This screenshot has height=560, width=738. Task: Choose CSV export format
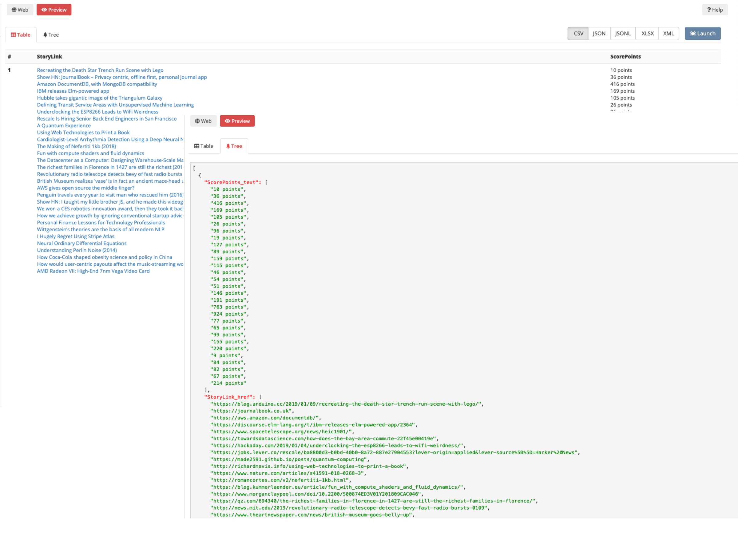[578, 34]
